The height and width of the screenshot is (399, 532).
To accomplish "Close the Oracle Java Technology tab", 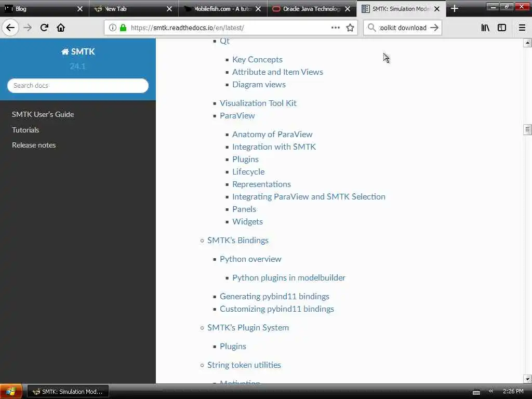I will click(348, 9).
